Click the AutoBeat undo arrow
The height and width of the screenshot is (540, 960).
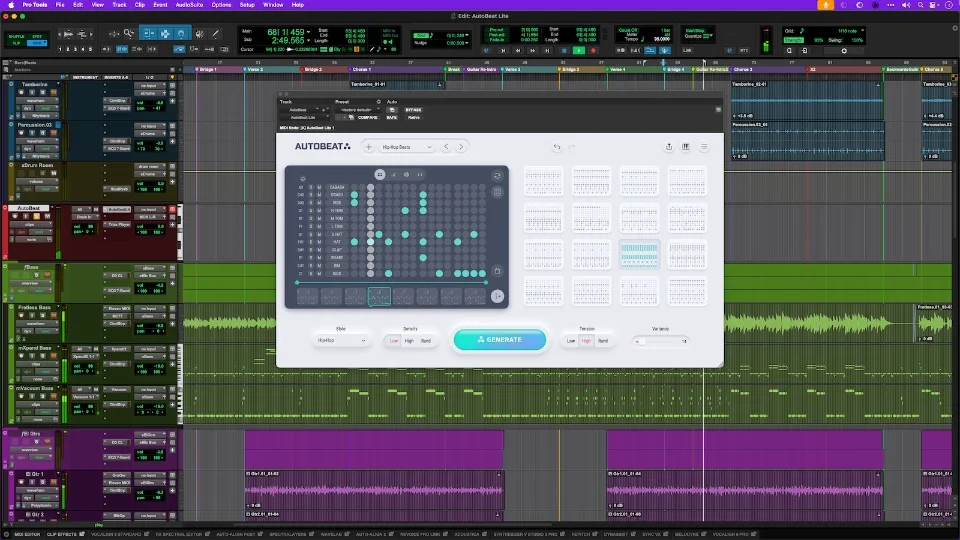click(x=557, y=147)
